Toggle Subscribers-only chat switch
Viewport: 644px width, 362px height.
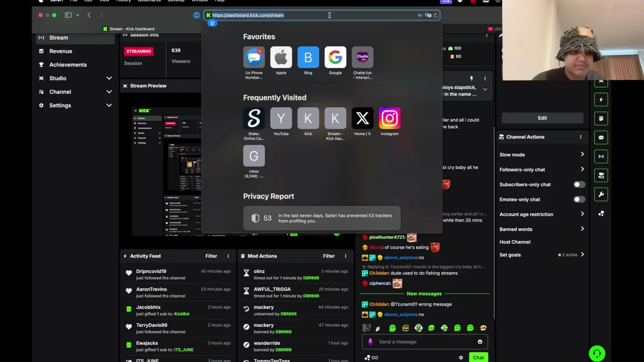pos(579,185)
